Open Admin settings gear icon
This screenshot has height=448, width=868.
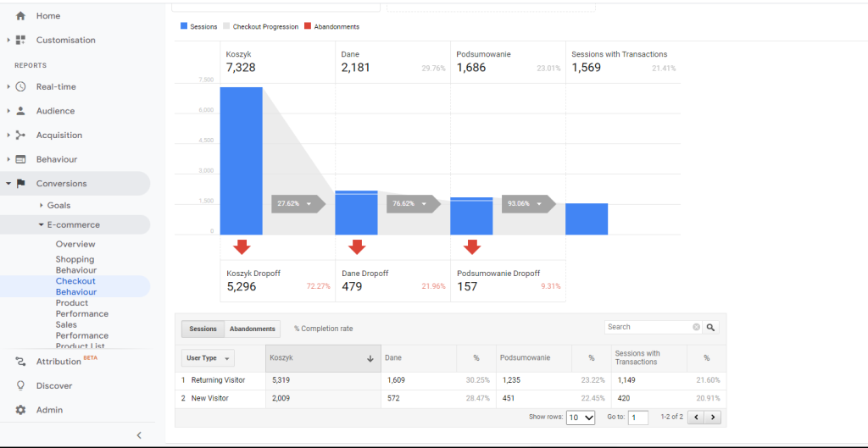(x=20, y=410)
